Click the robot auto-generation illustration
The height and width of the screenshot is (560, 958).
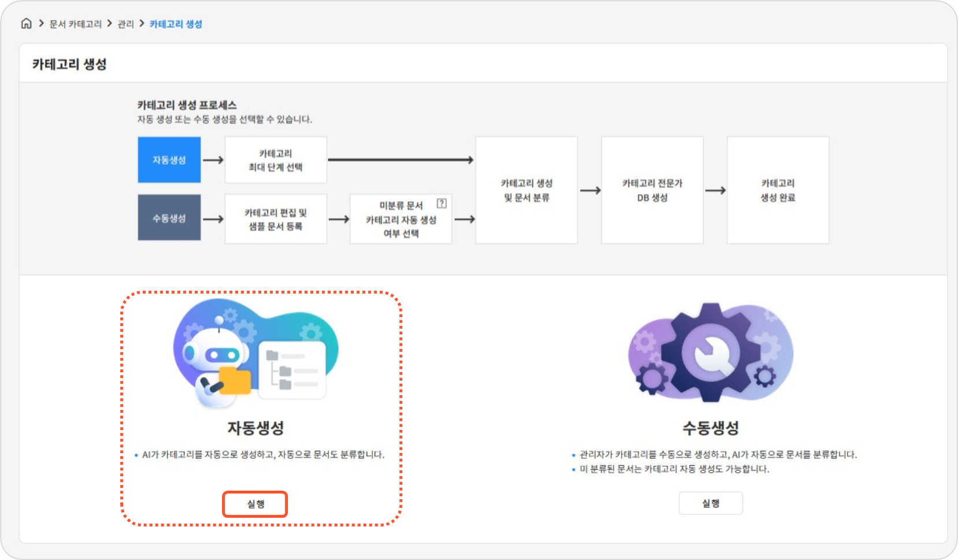click(256, 352)
